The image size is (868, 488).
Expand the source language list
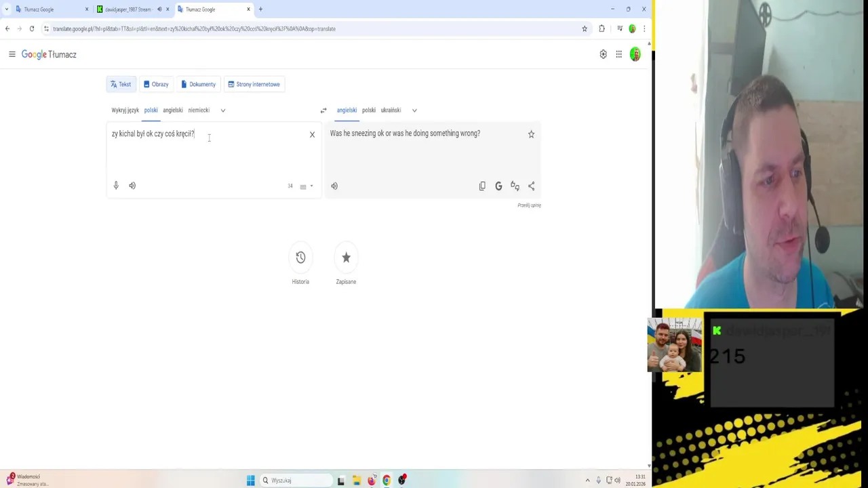[x=222, y=110]
